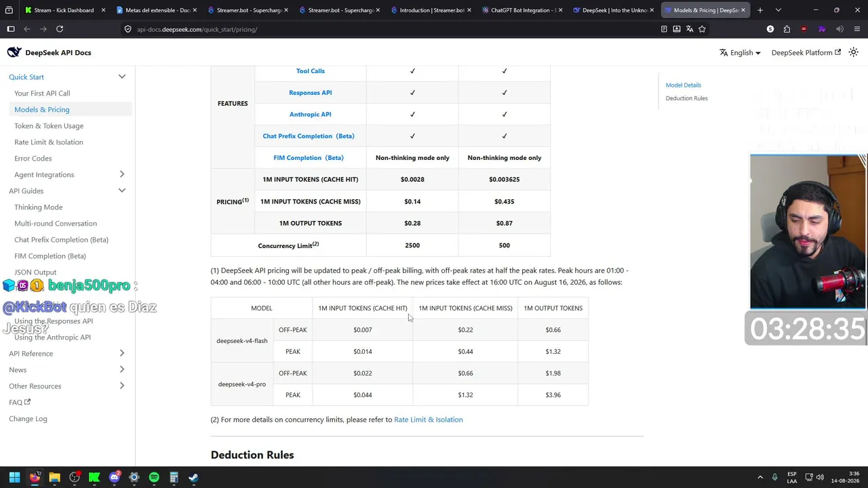Select the 2500 concurrency limit value
Image resolution: width=868 pixels, height=488 pixels.
412,245
